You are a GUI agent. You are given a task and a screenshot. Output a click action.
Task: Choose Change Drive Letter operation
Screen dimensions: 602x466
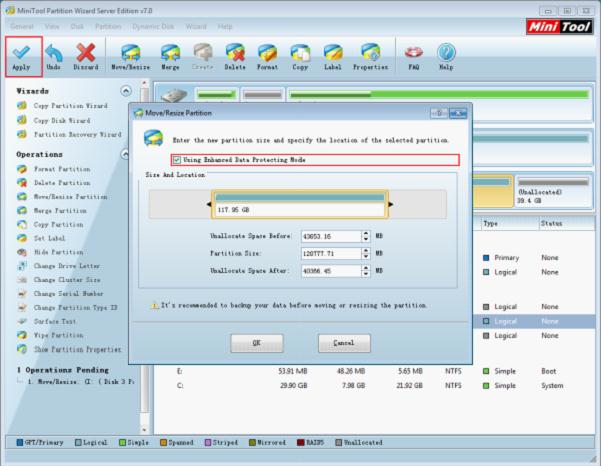pyautogui.click(x=66, y=266)
